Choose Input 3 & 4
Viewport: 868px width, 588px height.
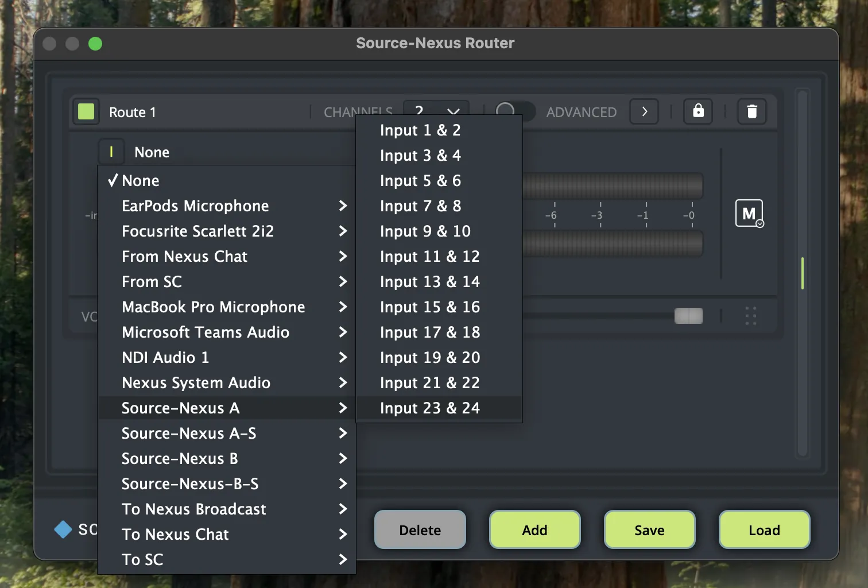point(439,155)
